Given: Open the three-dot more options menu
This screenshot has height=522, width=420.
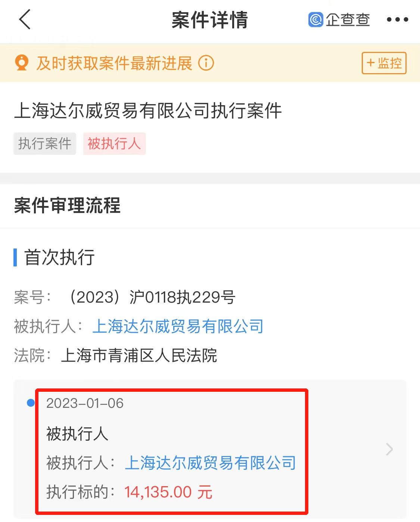Looking at the screenshot, I should [x=397, y=19].
